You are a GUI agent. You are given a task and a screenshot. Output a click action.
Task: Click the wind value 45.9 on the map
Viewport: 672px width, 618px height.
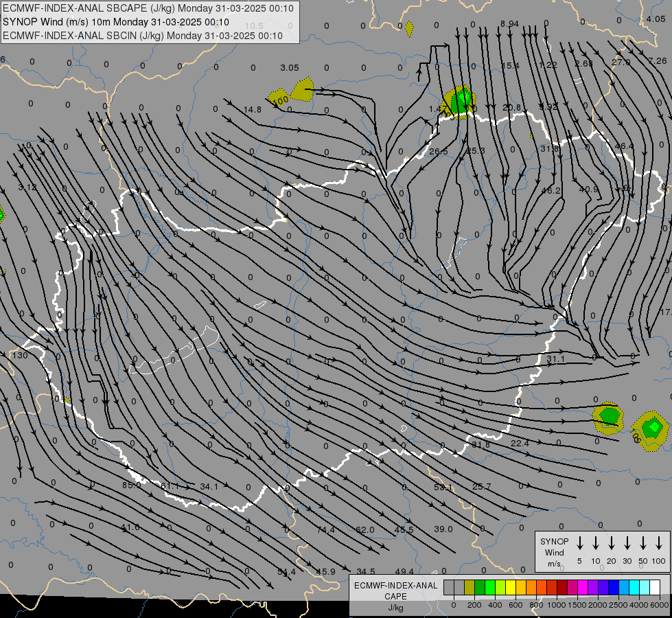pyautogui.click(x=326, y=572)
